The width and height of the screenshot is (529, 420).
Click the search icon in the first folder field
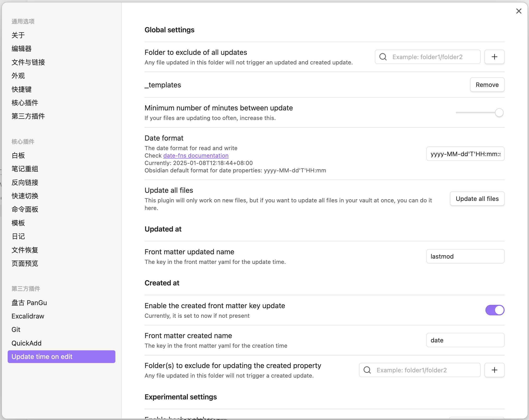tap(383, 57)
